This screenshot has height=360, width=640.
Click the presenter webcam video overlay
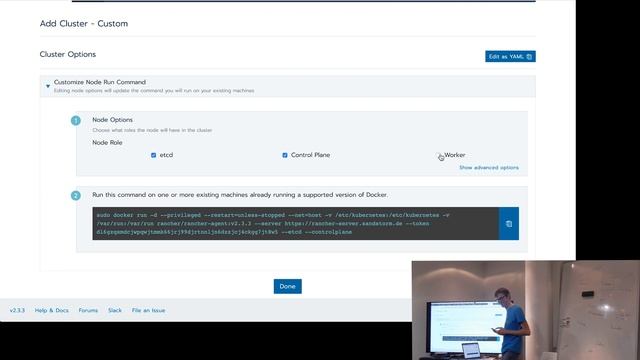[x=526, y=310]
